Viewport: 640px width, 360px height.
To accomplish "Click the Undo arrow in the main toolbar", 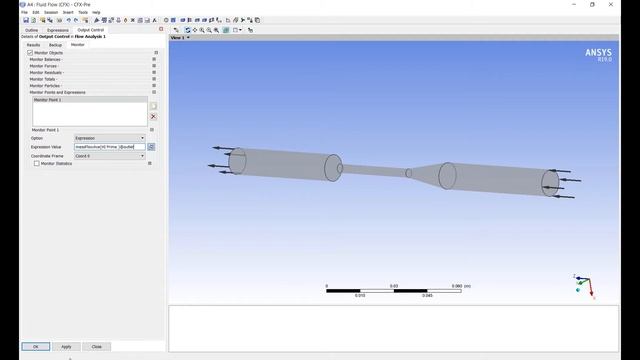I will pyautogui.click(x=69, y=20).
